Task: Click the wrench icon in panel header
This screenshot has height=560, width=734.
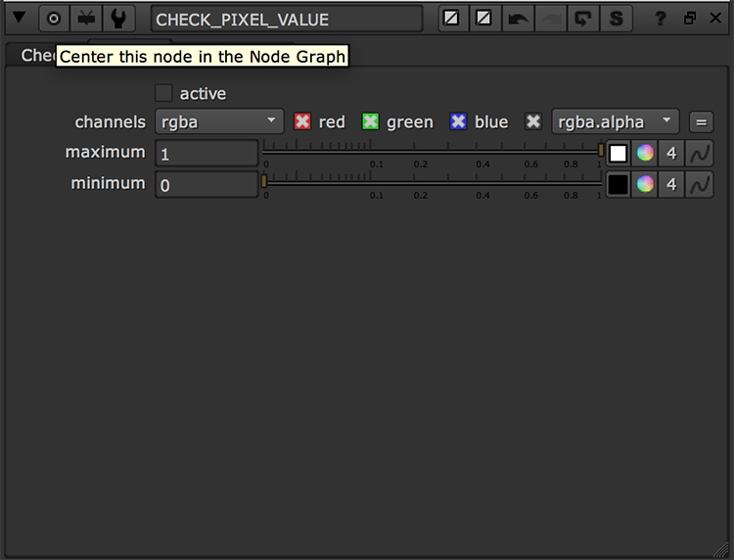Action: [x=117, y=19]
